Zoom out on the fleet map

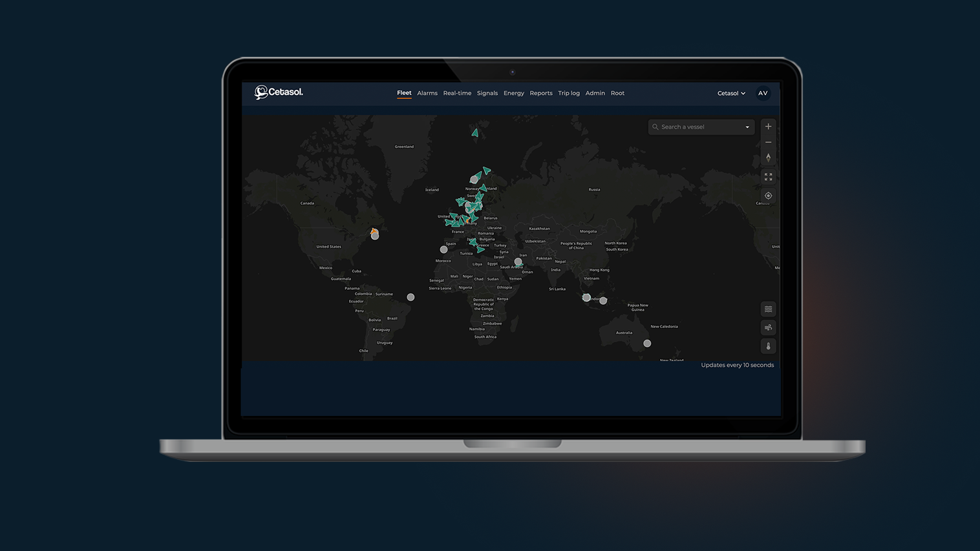coord(768,142)
